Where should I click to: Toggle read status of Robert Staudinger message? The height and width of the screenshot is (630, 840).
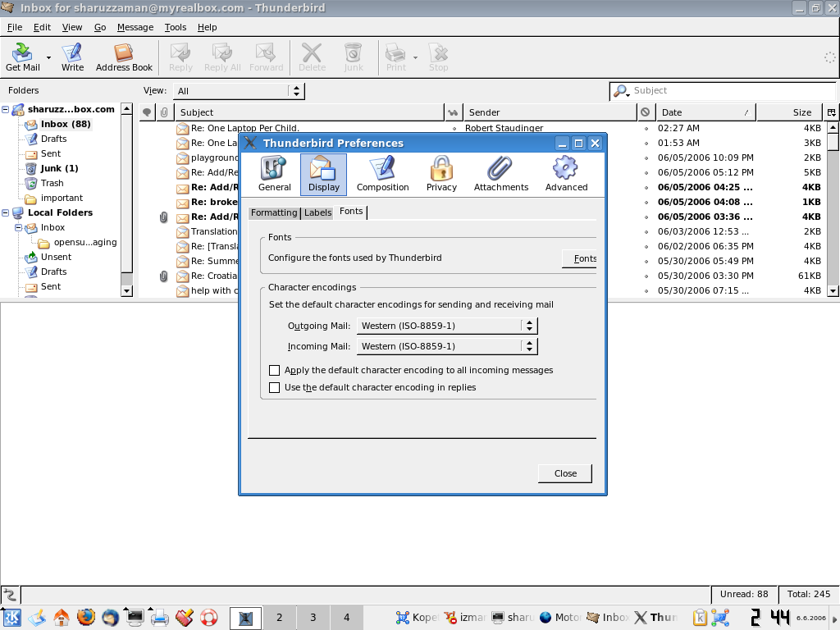[x=454, y=129]
